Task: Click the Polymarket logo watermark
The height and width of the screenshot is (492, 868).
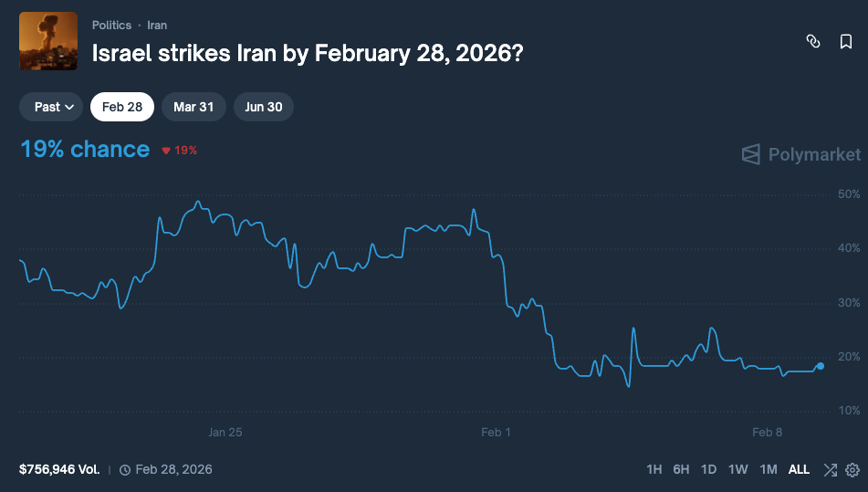Action: [x=800, y=154]
